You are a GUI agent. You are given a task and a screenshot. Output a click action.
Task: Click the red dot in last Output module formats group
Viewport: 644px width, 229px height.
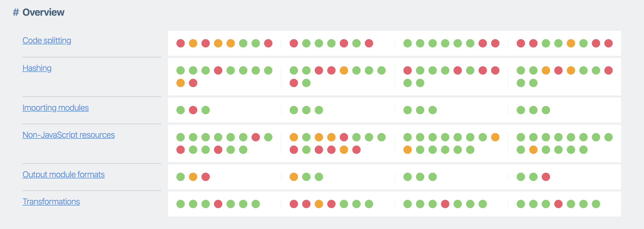(x=546, y=177)
